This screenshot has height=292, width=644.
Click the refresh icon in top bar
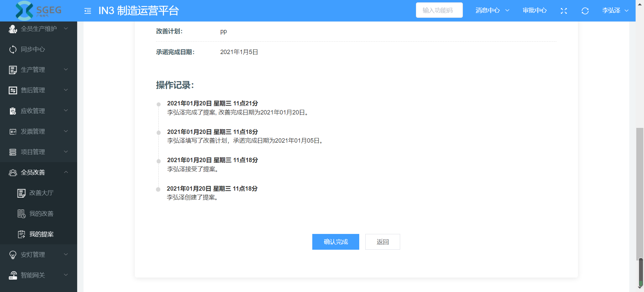tap(585, 11)
